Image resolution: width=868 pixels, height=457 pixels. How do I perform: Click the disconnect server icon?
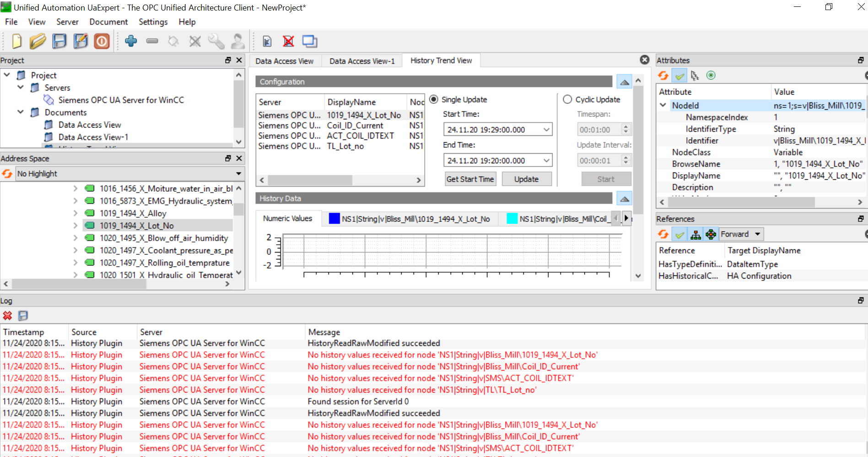pyautogui.click(x=195, y=41)
